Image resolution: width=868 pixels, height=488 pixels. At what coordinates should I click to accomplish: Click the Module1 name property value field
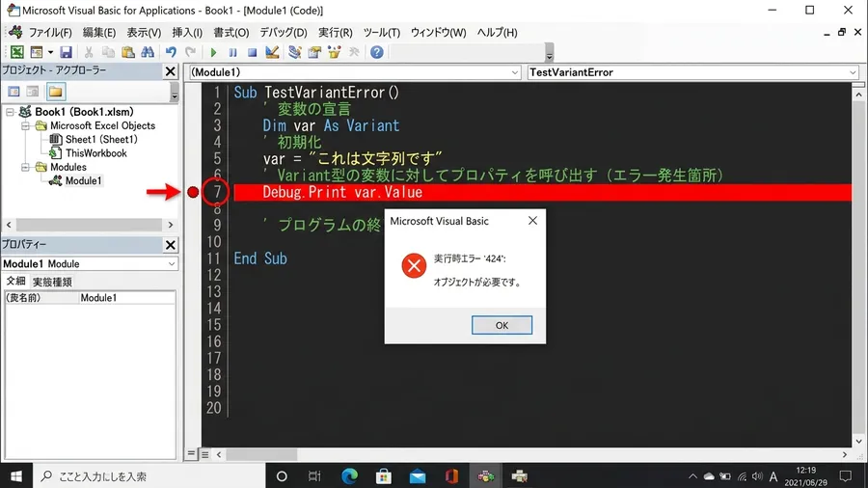tap(127, 298)
